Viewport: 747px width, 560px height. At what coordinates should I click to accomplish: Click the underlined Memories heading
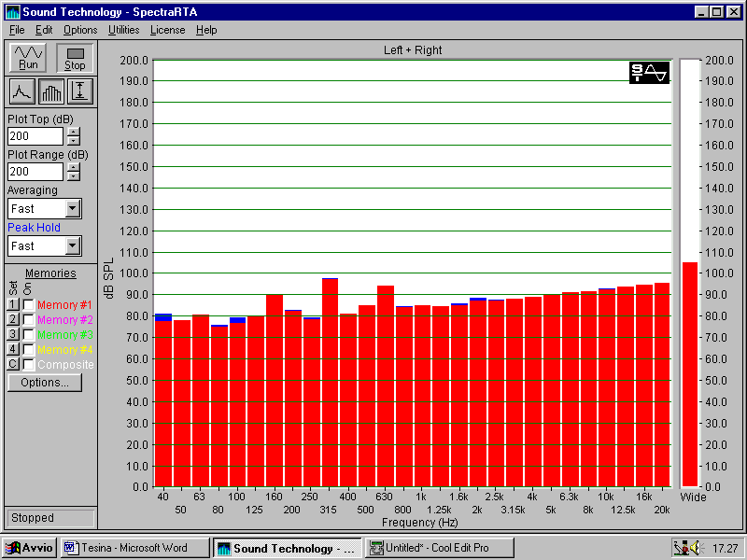click(50, 273)
